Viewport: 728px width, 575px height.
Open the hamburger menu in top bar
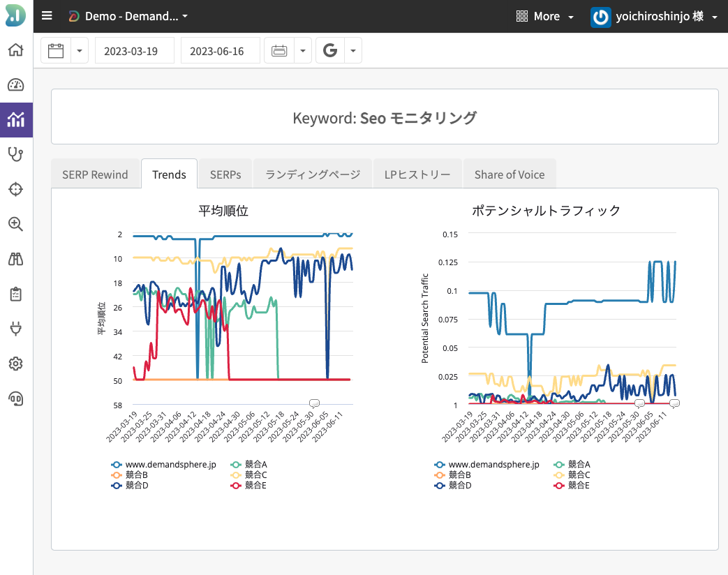47,16
